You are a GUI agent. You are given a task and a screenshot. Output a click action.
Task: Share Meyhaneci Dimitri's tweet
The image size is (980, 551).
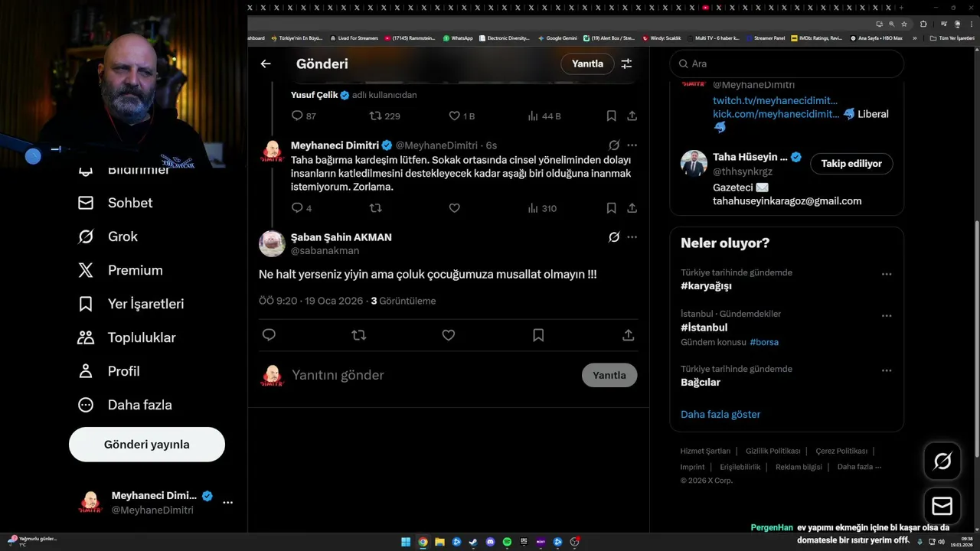click(632, 207)
